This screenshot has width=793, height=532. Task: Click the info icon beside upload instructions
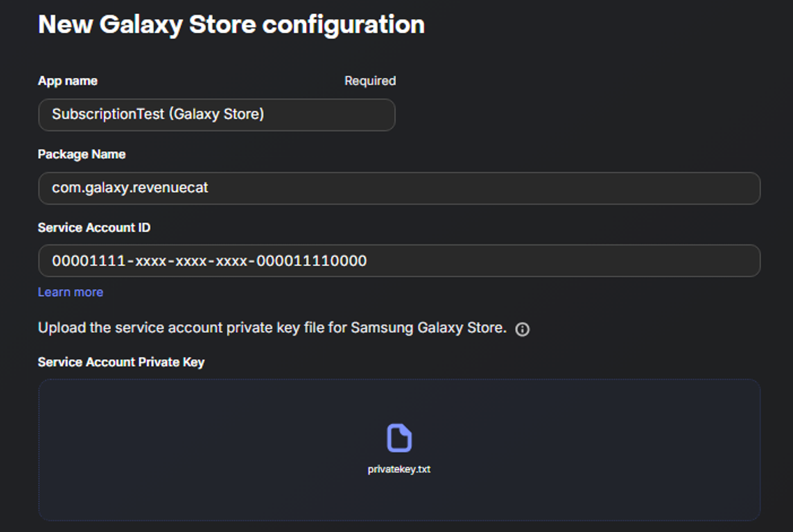pos(522,330)
